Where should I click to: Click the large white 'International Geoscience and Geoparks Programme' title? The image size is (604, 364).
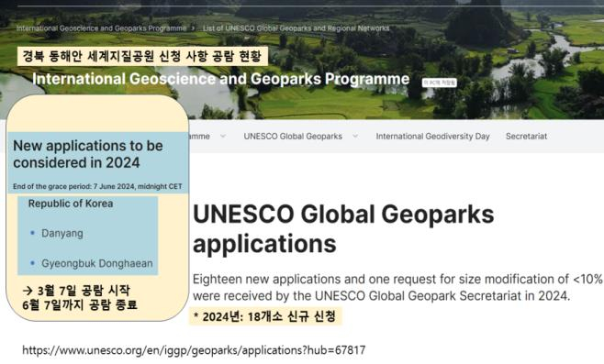[220, 79]
